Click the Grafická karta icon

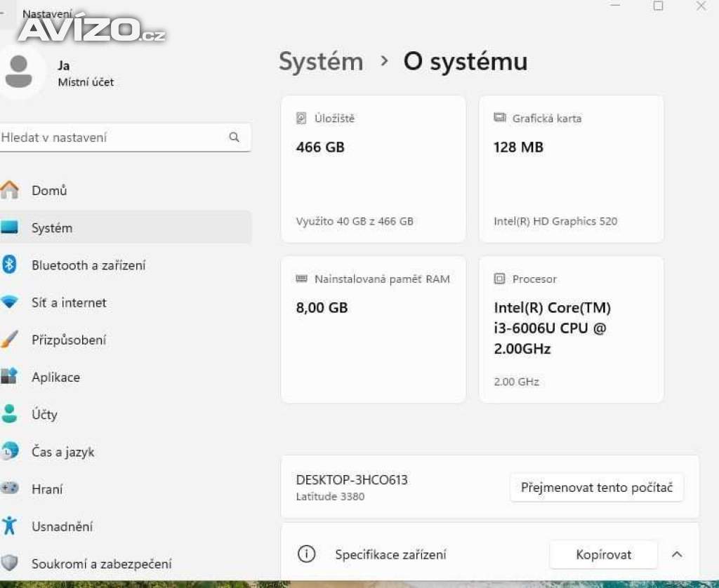click(499, 118)
